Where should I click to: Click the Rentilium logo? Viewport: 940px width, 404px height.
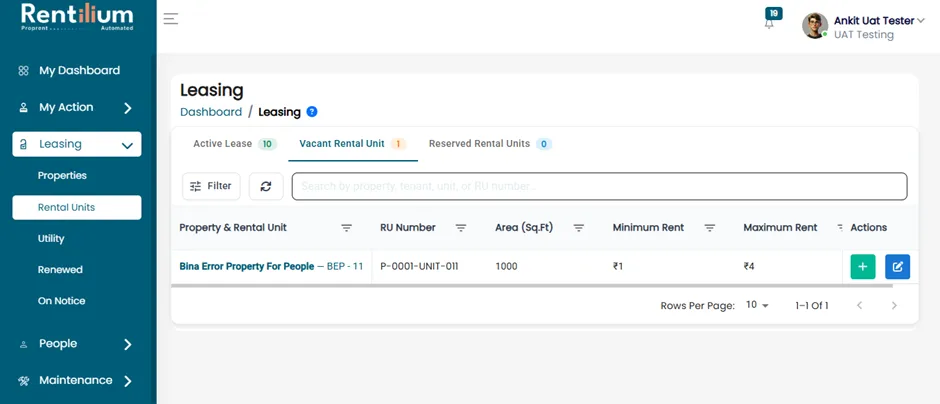[x=77, y=18]
